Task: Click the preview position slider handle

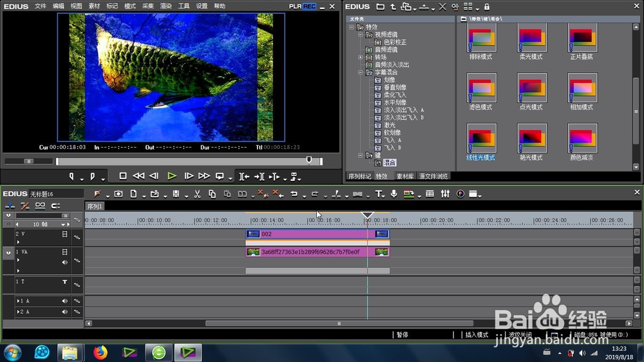Action: tap(309, 160)
